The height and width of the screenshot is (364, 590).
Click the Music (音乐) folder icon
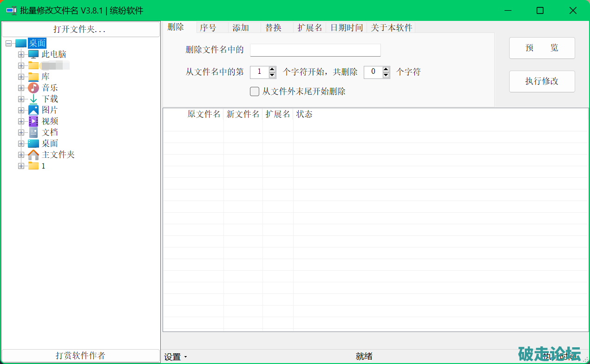point(33,88)
